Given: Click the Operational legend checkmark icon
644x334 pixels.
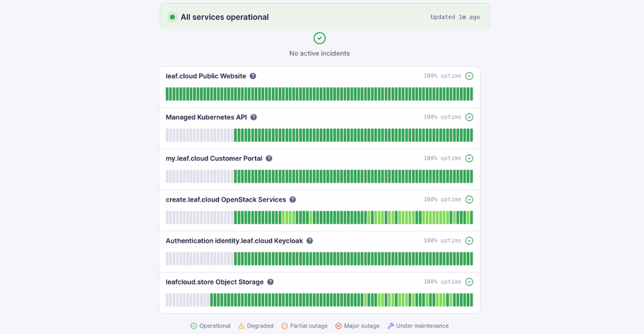Looking at the screenshot, I should [193, 326].
